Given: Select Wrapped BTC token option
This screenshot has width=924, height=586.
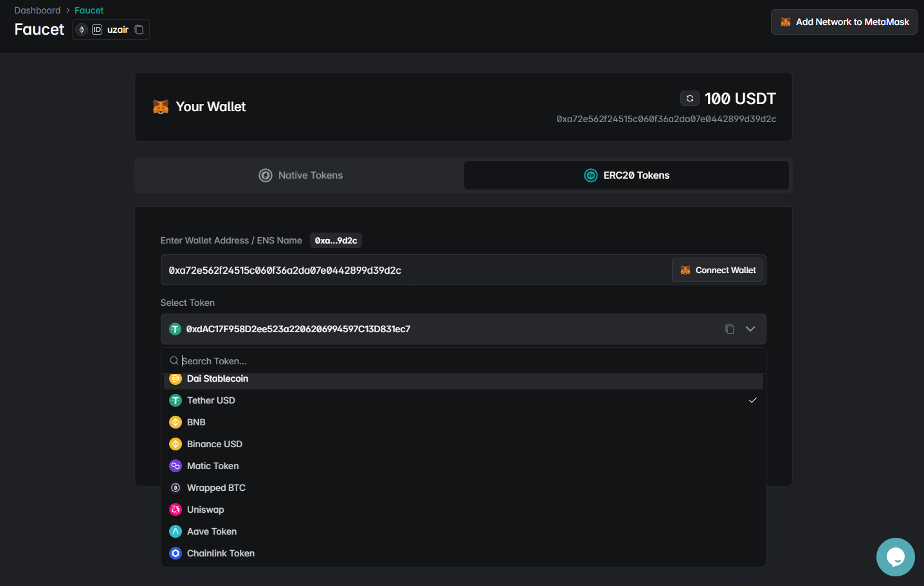Looking at the screenshot, I should point(216,488).
